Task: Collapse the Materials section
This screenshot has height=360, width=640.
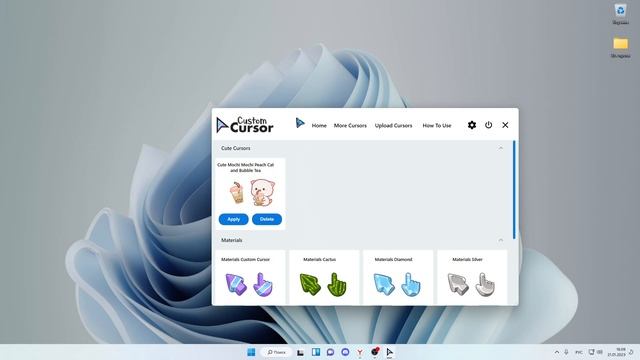Action: pyautogui.click(x=500, y=240)
